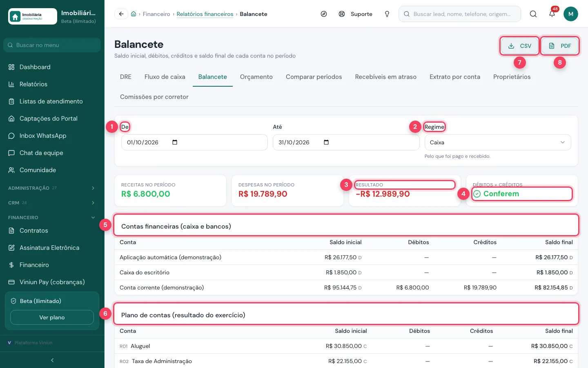Viewport: 588px width, 368px height.
Task: Focus the Buscar no menu field
Action: tap(52, 45)
